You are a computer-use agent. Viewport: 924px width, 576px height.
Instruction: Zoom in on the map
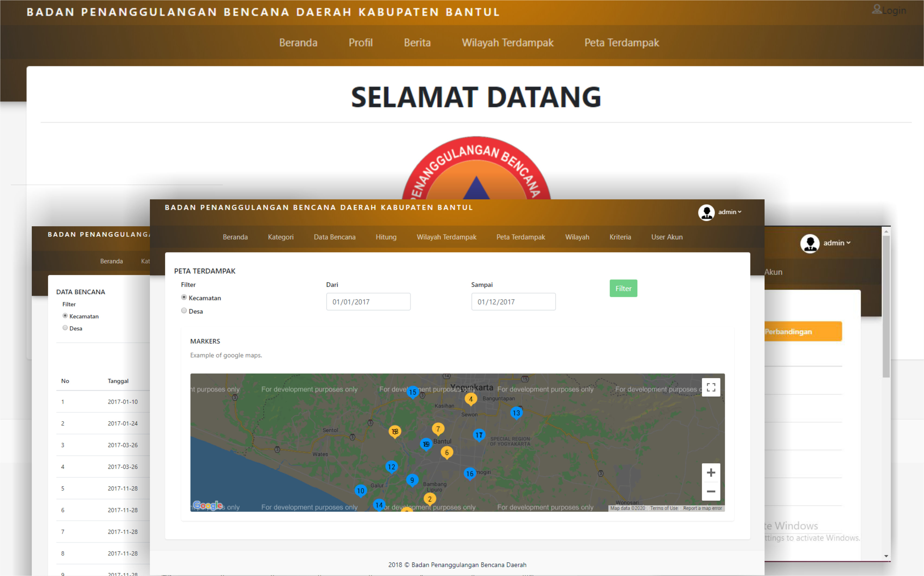click(710, 472)
